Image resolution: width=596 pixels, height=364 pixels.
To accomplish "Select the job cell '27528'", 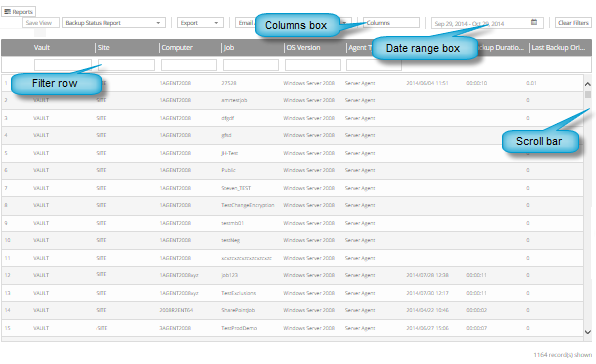I will (x=229, y=83).
